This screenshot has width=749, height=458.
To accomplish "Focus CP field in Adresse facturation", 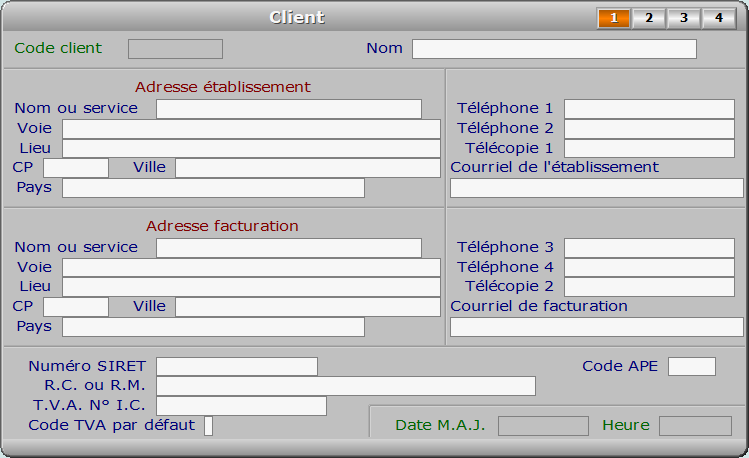I will (x=76, y=307).
